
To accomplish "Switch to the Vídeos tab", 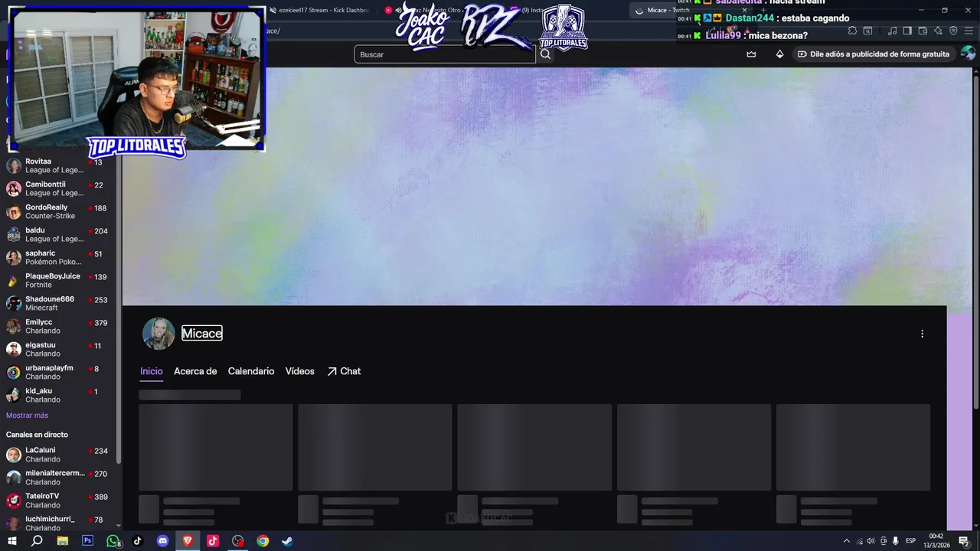I will 300,371.
